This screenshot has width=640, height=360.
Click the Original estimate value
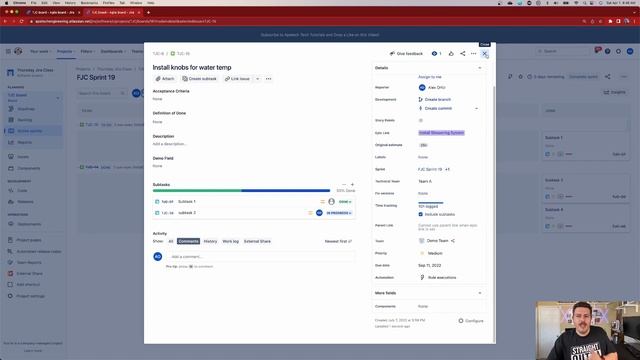[423, 145]
